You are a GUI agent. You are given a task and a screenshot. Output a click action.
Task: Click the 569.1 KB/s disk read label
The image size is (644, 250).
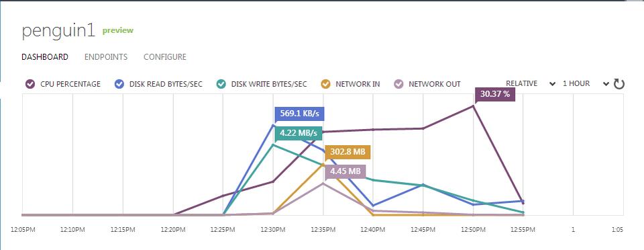click(299, 114)
